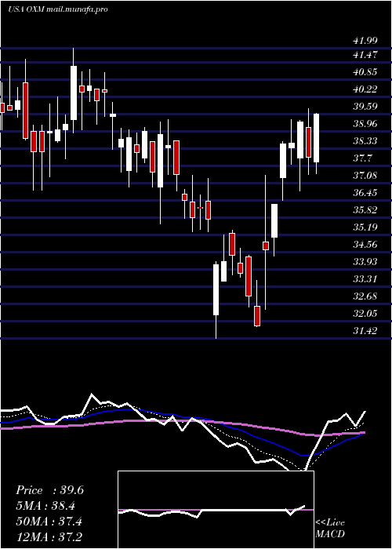
Task: Click the '<<Live MACD' label
Action: click(330, 529)
